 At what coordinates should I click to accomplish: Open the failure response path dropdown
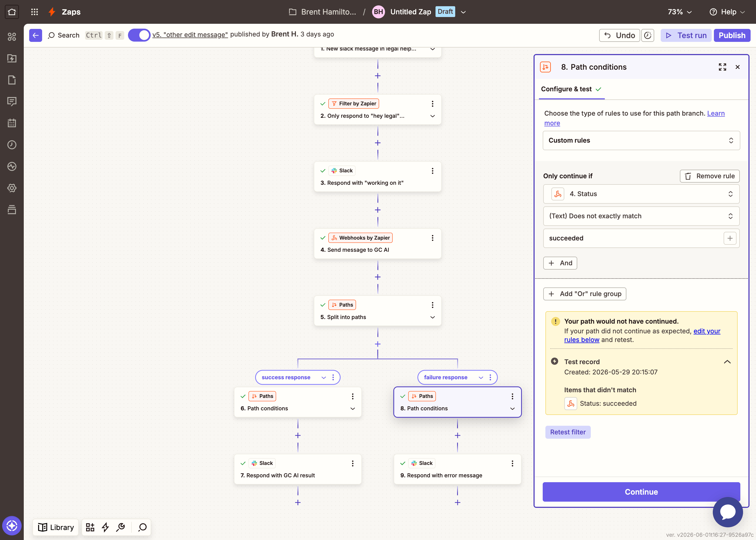pyautogui.click(x=481, y=377)
